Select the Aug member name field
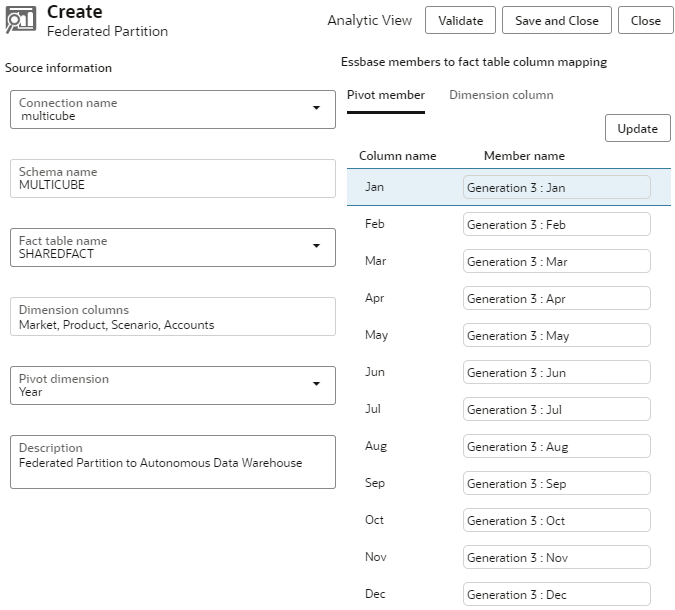The width and height of the screenshot is (675, 610). 556,447
